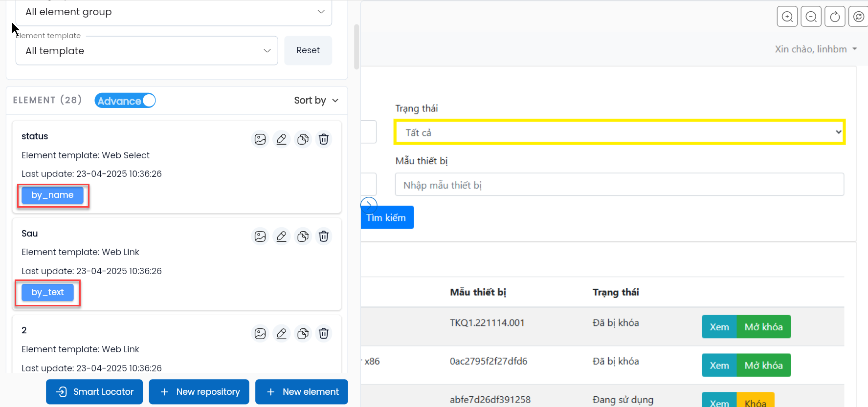Zoom in on the preview
Screen dimensions: 868x407
[x=787, y=17]
